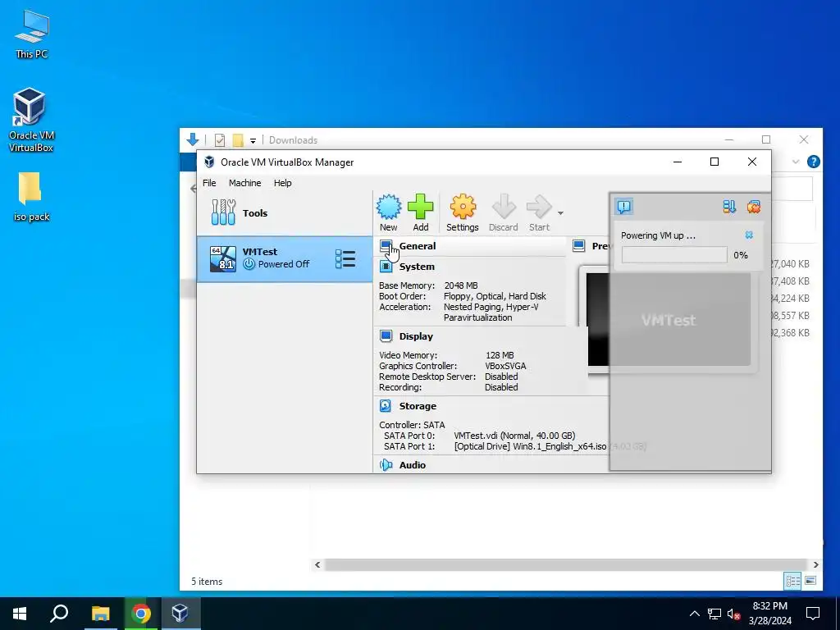Viewport: 840px width, 630px height.
Task: Select the Tools item in sidebar
Action: coord(285,212)
